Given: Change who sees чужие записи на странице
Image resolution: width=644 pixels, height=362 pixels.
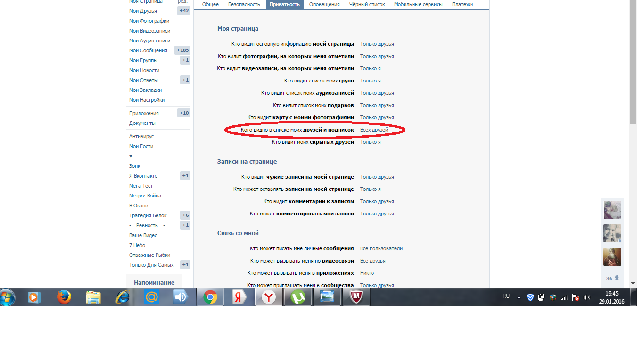Looking at the screenshot, I should pos(377,177).
